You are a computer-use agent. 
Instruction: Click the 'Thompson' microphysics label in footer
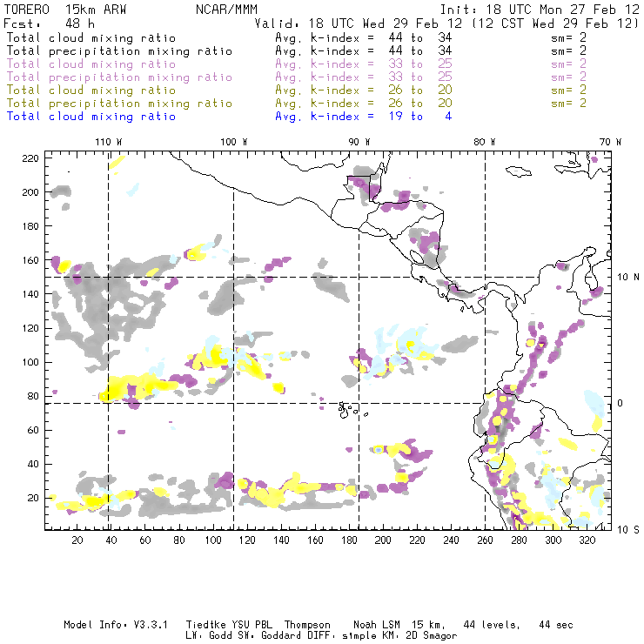click(307, 625)
